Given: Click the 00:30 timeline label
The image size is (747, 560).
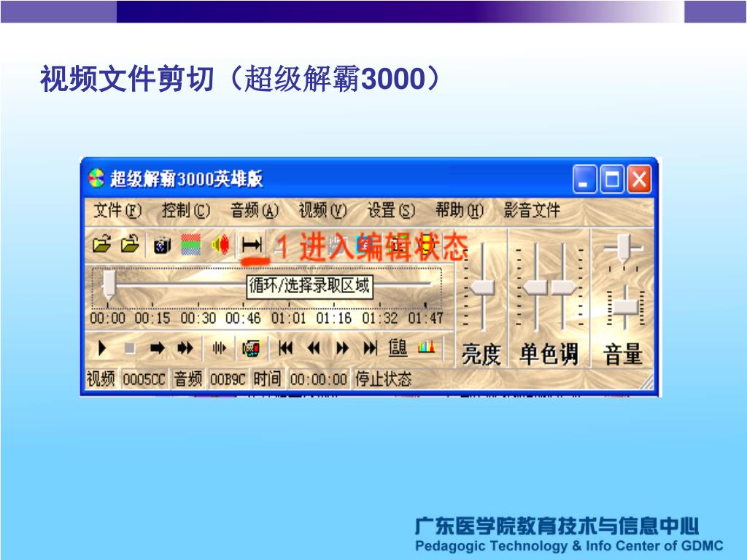Looking at the screenshot, I should (x=198, y=318).
